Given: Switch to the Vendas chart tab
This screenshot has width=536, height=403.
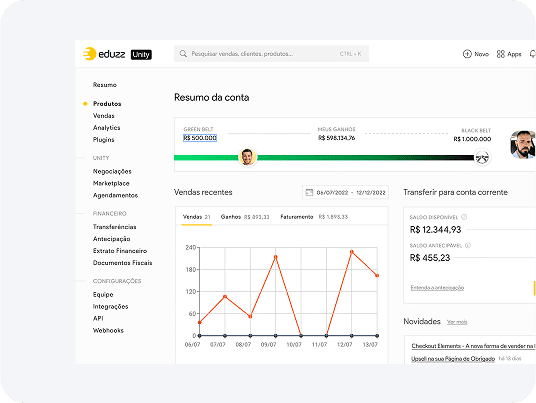Looking at the screenshot, I should click(197, 217).
